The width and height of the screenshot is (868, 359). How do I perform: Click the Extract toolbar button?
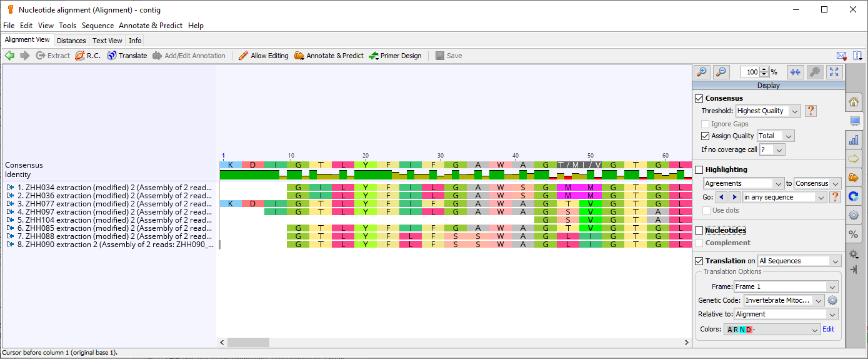pos(52,56)
